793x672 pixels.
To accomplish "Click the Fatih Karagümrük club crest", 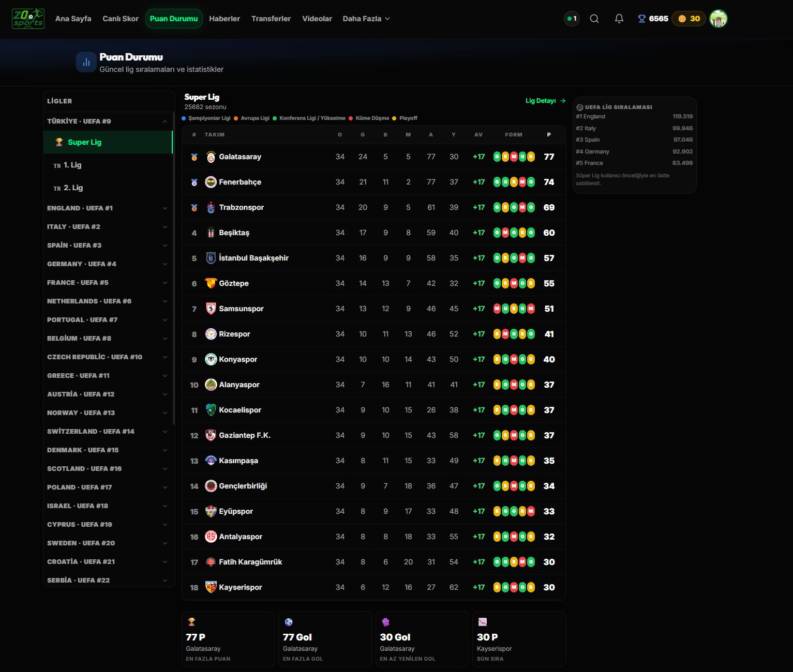I will pyautogui.click(x=211, y=562).
